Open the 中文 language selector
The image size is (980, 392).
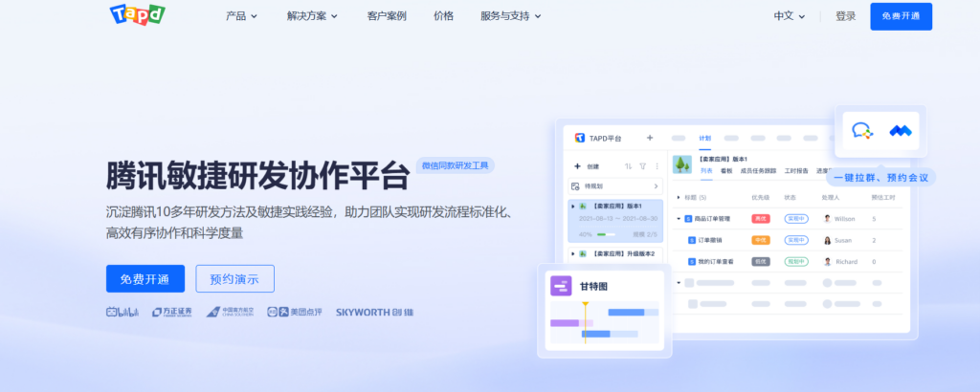(790, 16)
